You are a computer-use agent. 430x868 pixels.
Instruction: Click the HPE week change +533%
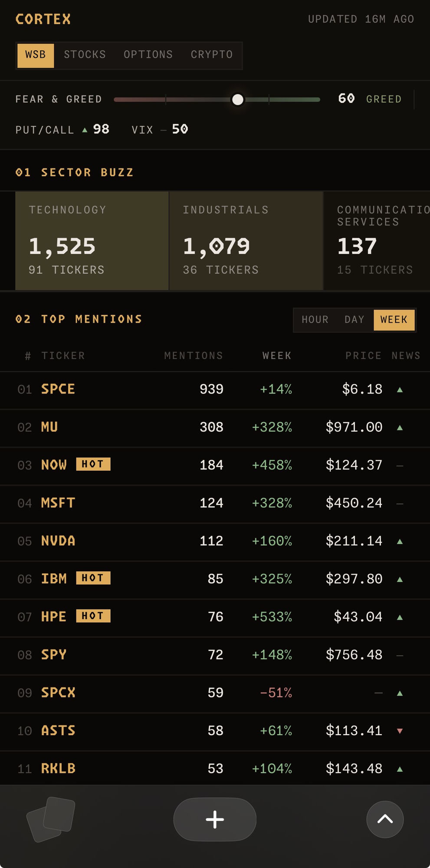click(272, 617)
